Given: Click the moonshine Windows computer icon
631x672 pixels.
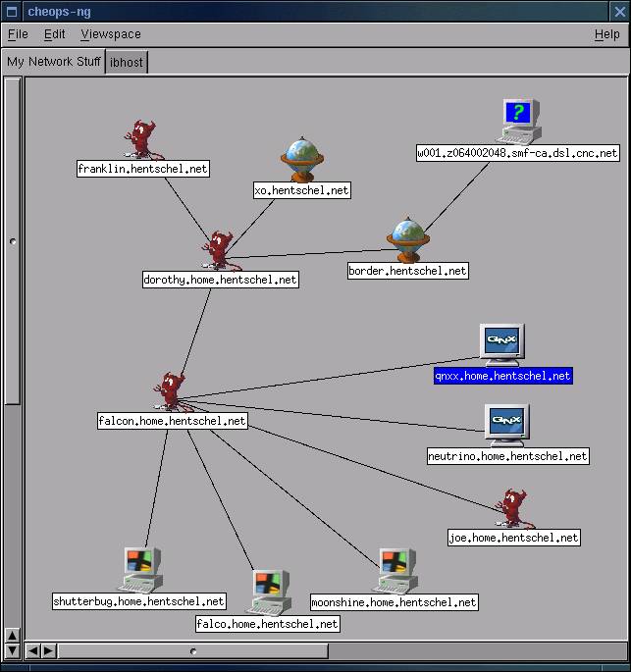Looking at the screenshot, I should 396,571.
